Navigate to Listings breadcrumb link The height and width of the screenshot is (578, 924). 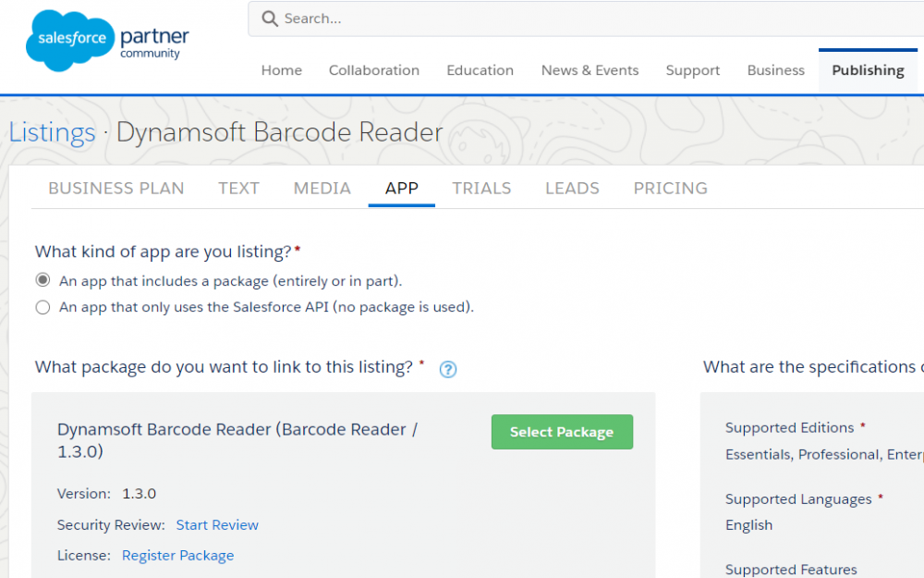click(52, 132)
